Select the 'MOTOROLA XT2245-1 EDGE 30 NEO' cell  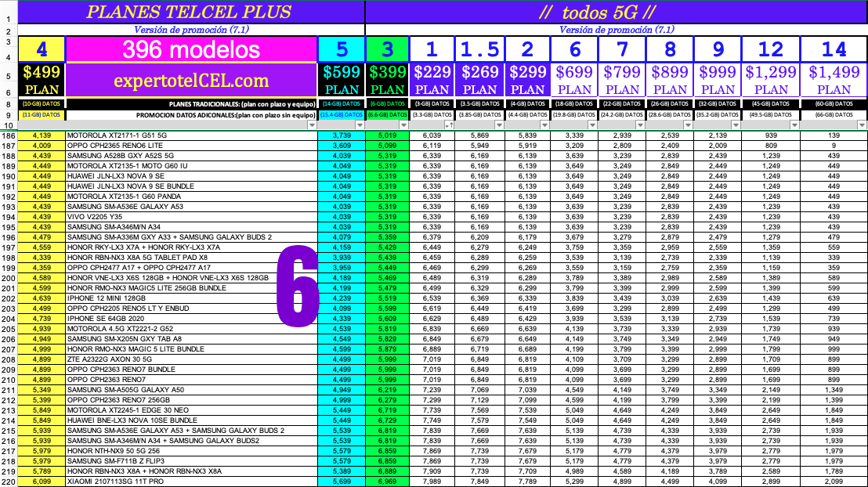191,410
